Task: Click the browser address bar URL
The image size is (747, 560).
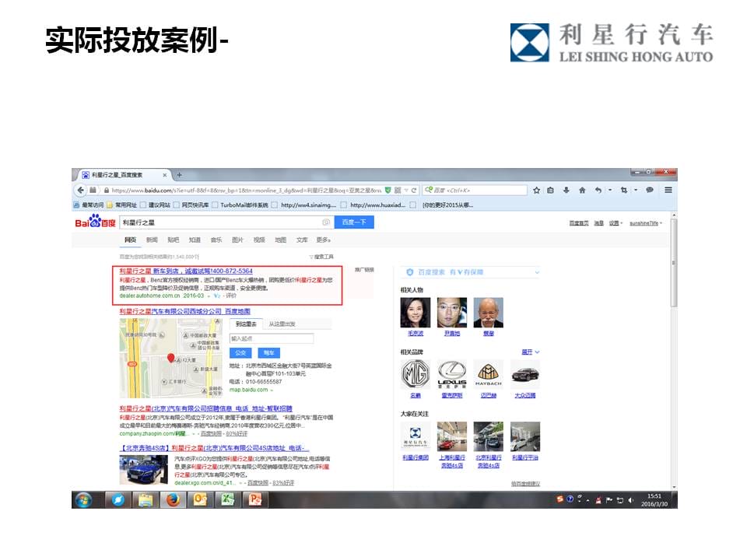Action: 247,191
